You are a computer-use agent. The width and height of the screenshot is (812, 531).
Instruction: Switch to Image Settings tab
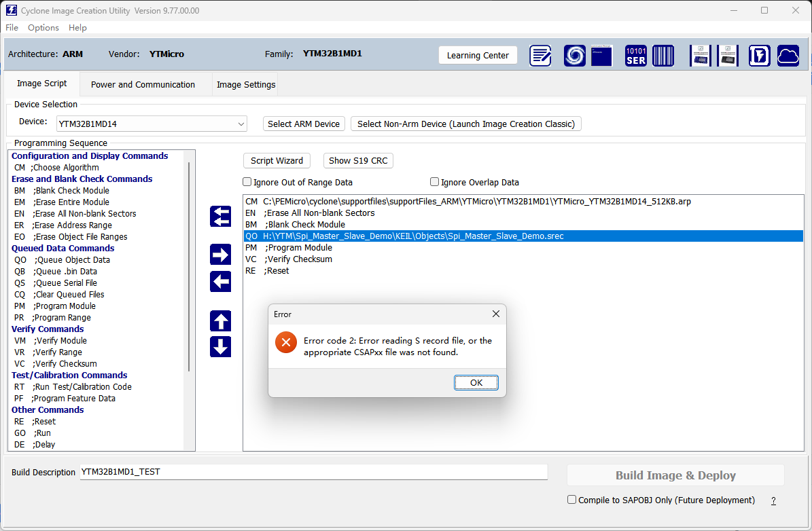coord(246,84)
